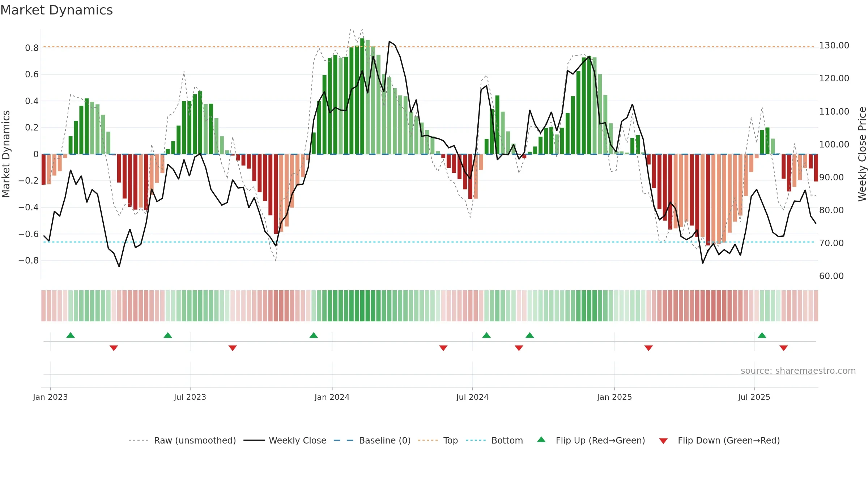Click the '0.4' left axis tick label
The height and width of the screenshot is (488, 868).
pos(32,101)
